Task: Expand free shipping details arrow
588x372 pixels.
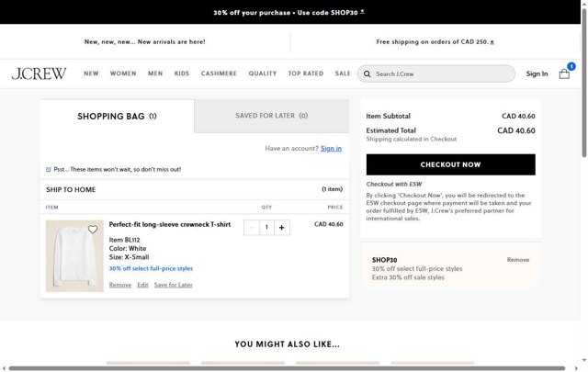Action: pos(492,42)
